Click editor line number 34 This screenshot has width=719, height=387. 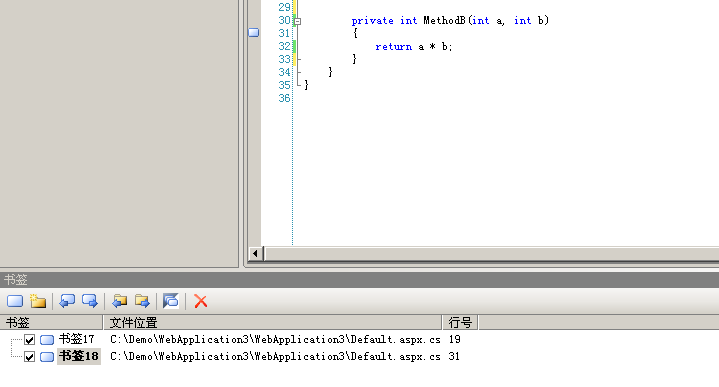[284, 72]
